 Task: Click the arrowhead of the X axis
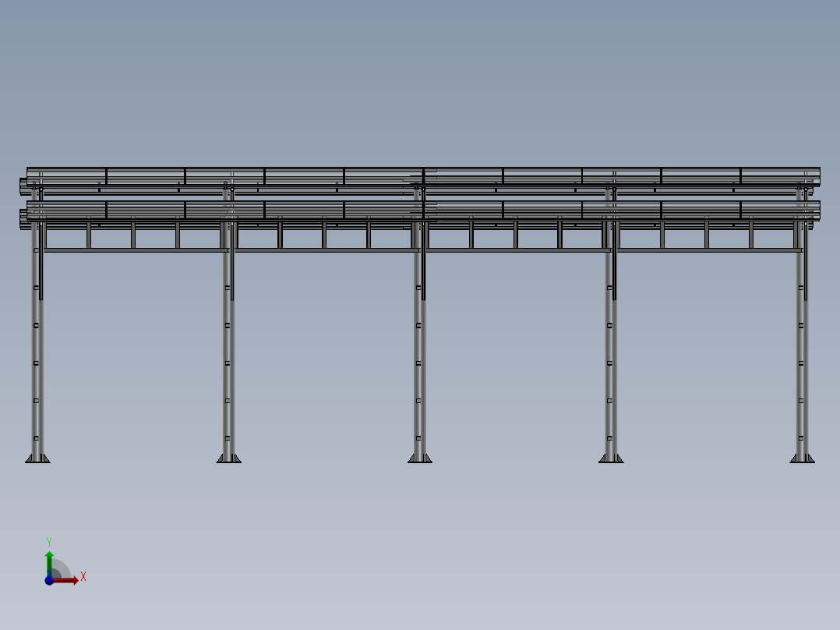75,580
